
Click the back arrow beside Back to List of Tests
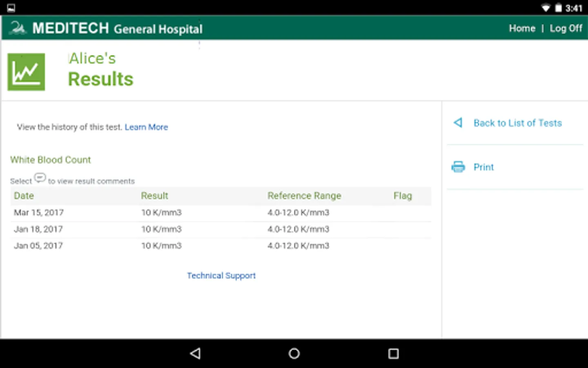458,123
